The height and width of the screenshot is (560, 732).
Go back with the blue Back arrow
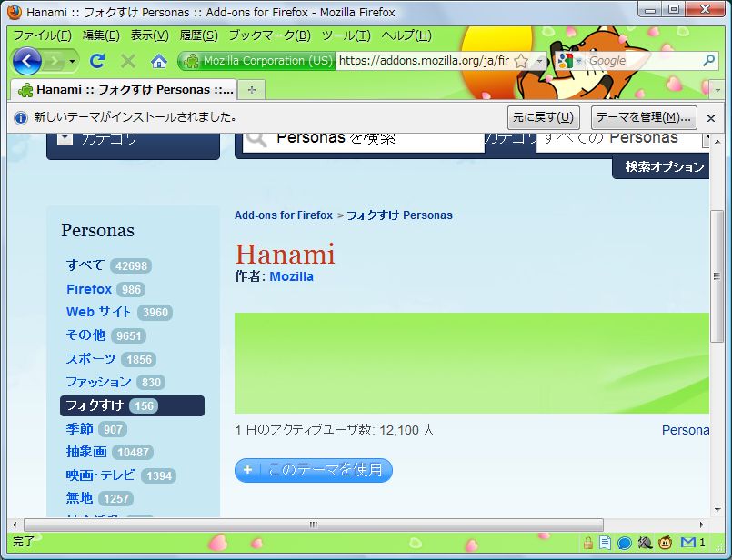tap(26, 61)
